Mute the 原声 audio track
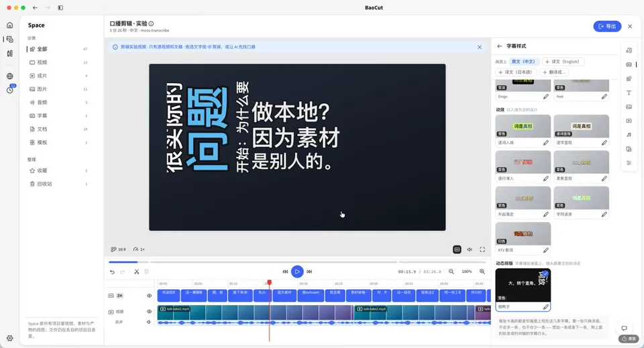The width and height of the screenshot is (644, 348). click(149, 322)
